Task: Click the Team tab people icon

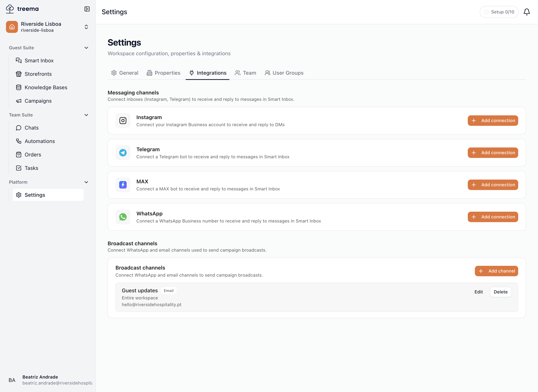Action: (x=238, y=73)
